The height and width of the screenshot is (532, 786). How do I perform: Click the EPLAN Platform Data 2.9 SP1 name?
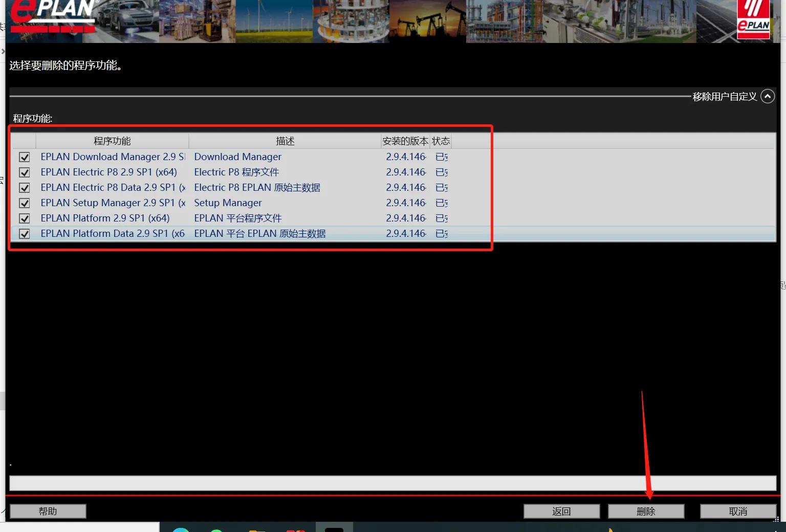(x=113, y=234)
